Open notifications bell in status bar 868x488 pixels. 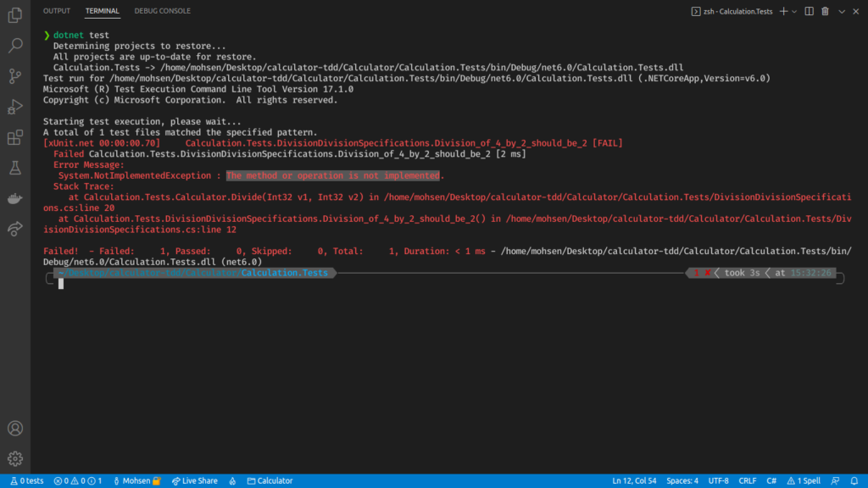[854, 480]
